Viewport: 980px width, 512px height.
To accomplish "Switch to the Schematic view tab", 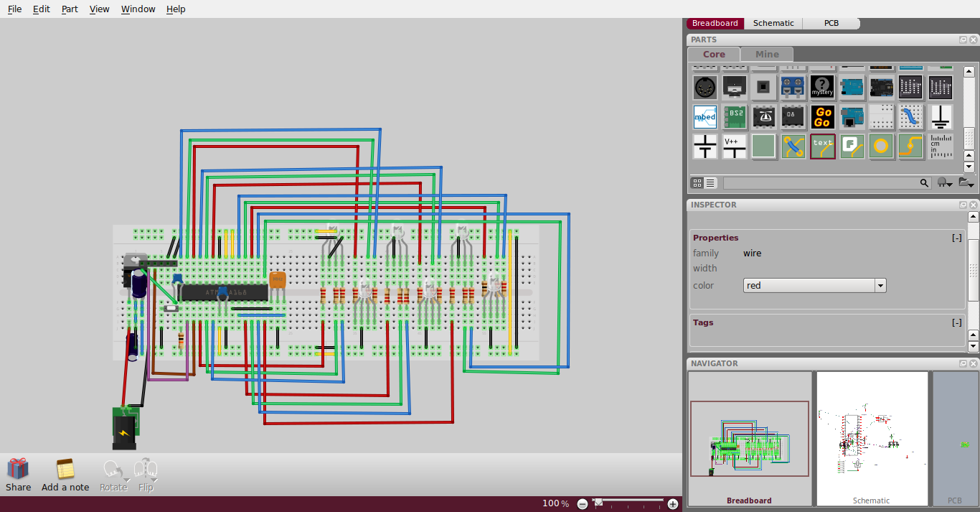I will pyautogui.click(x=773, y=22).
